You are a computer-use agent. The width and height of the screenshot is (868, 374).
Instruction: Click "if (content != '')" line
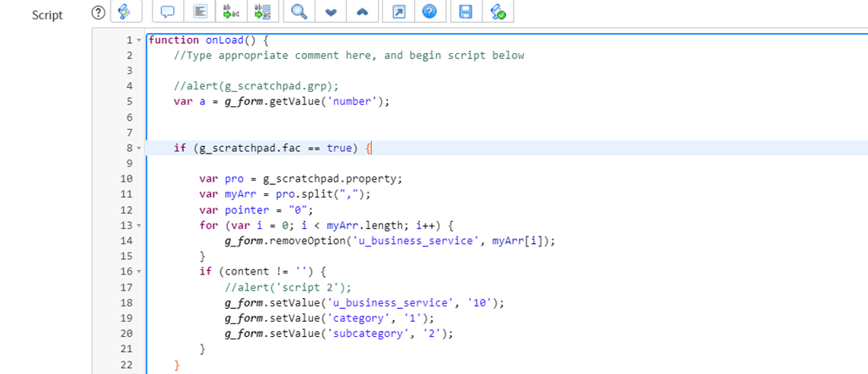pos(263,272)
